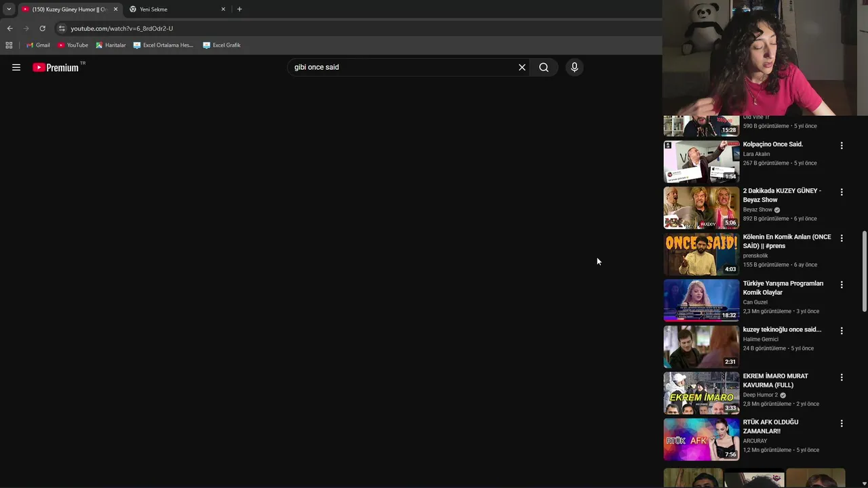Open channel ARCURAY

(x=755, y=441)
